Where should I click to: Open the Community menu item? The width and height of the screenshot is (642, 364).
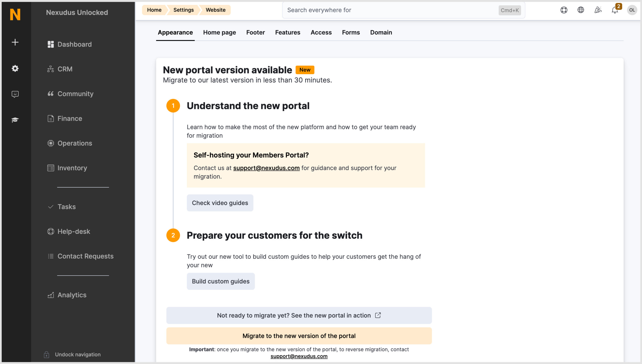point(70,94)
